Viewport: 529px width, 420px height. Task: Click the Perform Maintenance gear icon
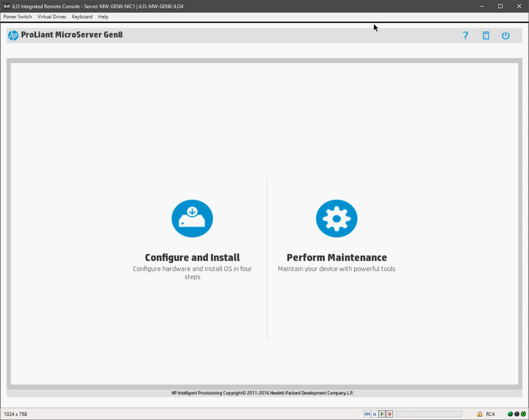tap(337, 218)
